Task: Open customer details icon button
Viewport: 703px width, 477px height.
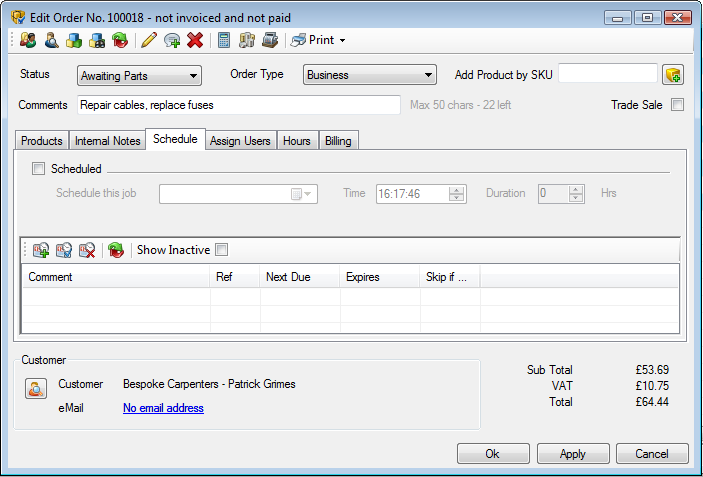Action: pyautogui.click(x=35, y=389)
